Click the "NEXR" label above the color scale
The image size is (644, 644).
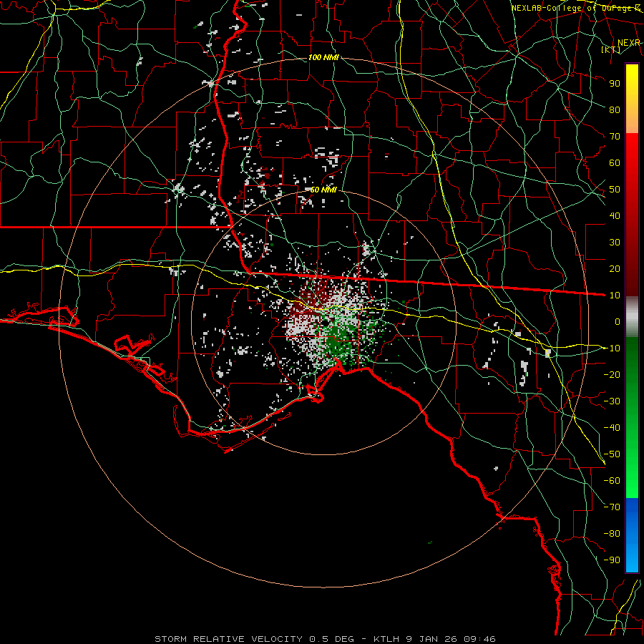(x=629, y=43)
